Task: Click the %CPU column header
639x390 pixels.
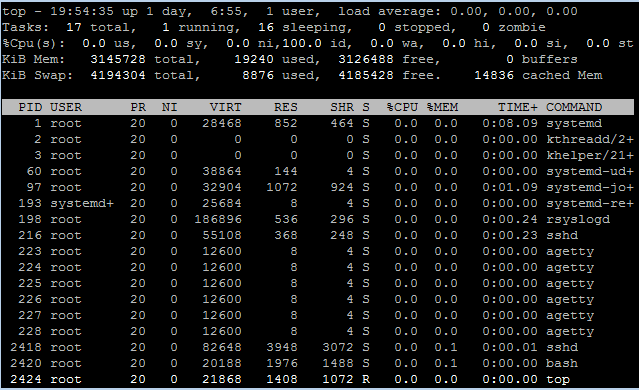Action: (x=402, y=107)
